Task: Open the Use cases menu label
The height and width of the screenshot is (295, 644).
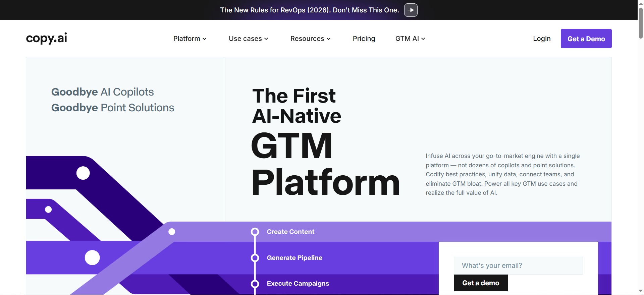Action: click(x=245, y=39)
